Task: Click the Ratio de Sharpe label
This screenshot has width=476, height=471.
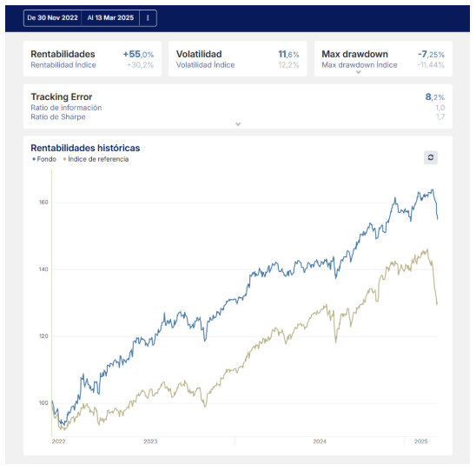Action: [58, 117]
